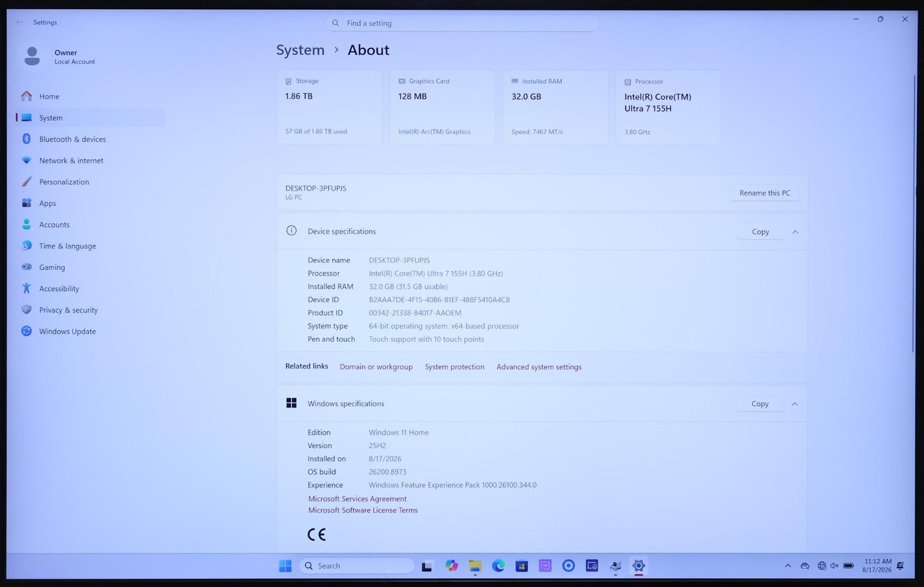Click the taskbar Search box
This screenshot has height=587, width=924.
point(357,566)
